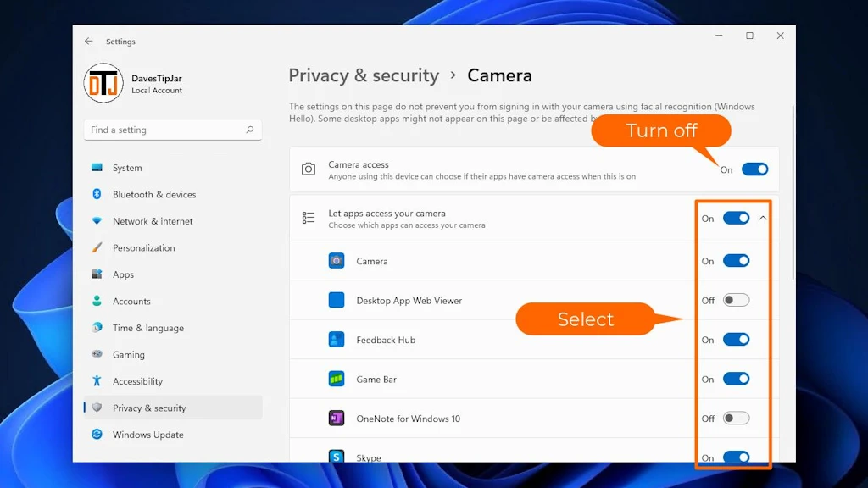Click the Camera app icon
Screen dimensions: 868x488
(x=336, y=261)
